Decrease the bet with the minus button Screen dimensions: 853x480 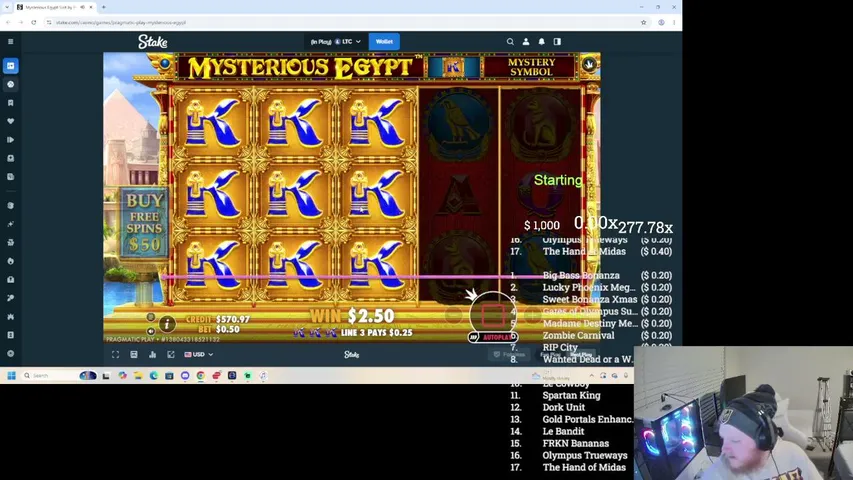pyautogui.click(x=453, y=315)
